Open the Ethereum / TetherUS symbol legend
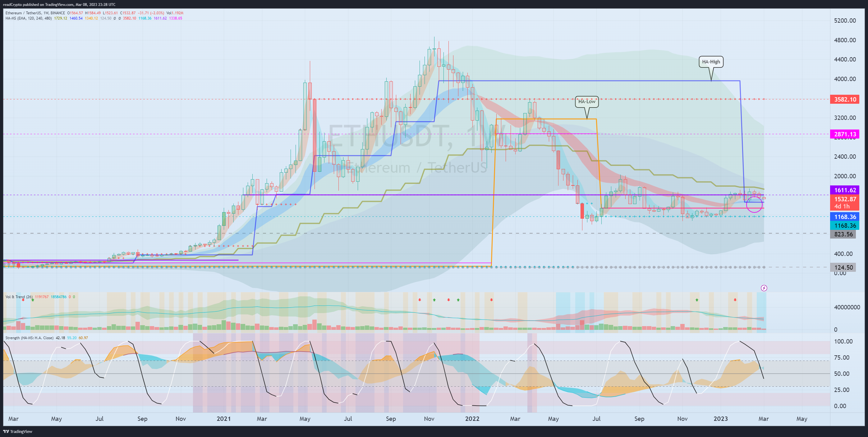This screenshot has height=437, width=868. [35, 13]
